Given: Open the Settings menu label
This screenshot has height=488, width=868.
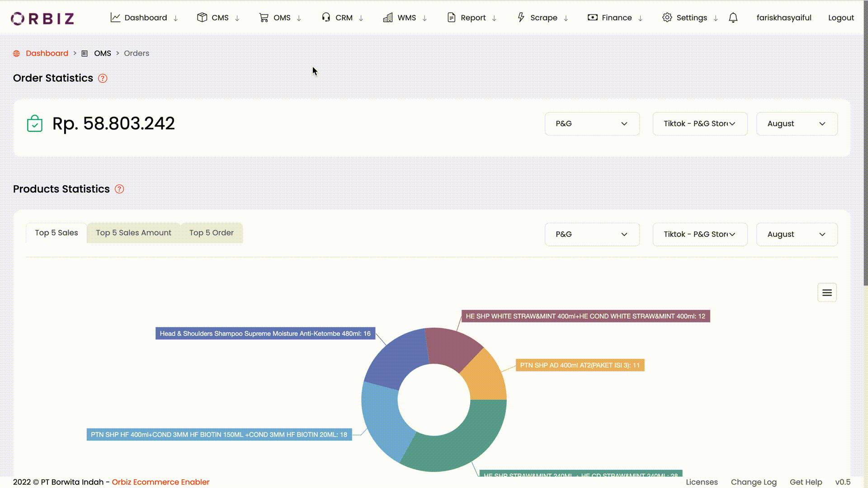Looking at the screenshot, I should tap(692, 18).
